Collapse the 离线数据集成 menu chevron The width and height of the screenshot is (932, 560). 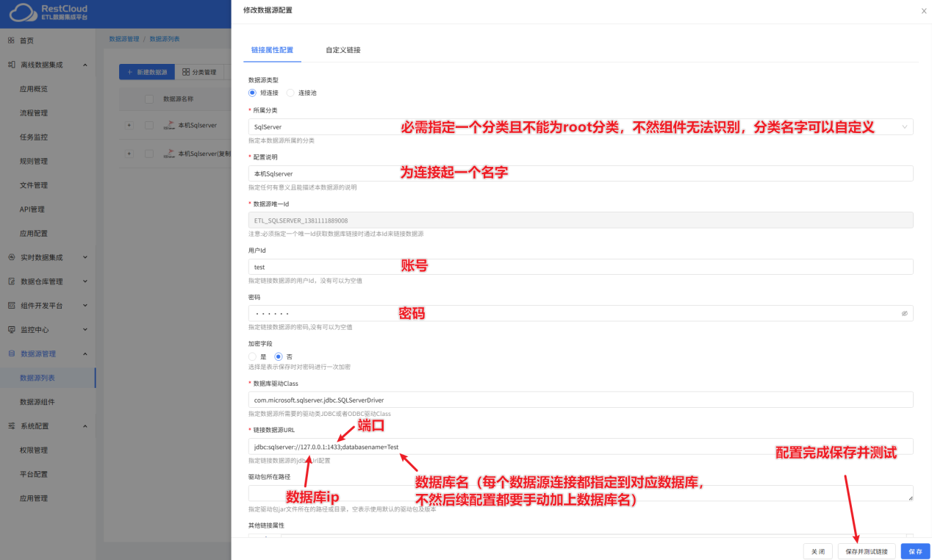(85, 65)
